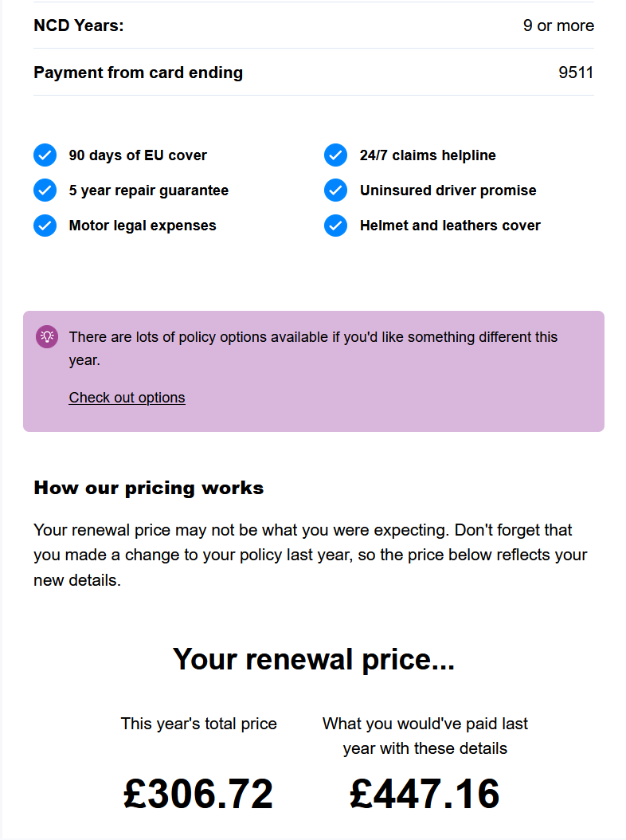Select the NCD Years row label

(79, 26)
